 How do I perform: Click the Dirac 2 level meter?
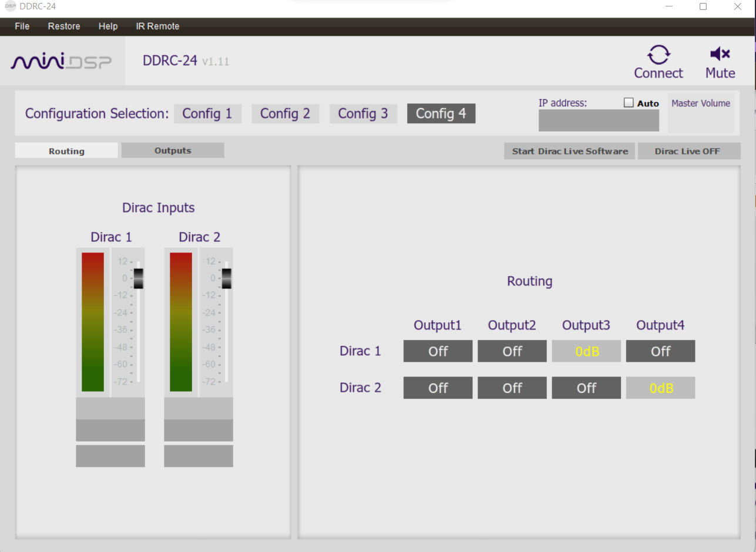[181, 322]
